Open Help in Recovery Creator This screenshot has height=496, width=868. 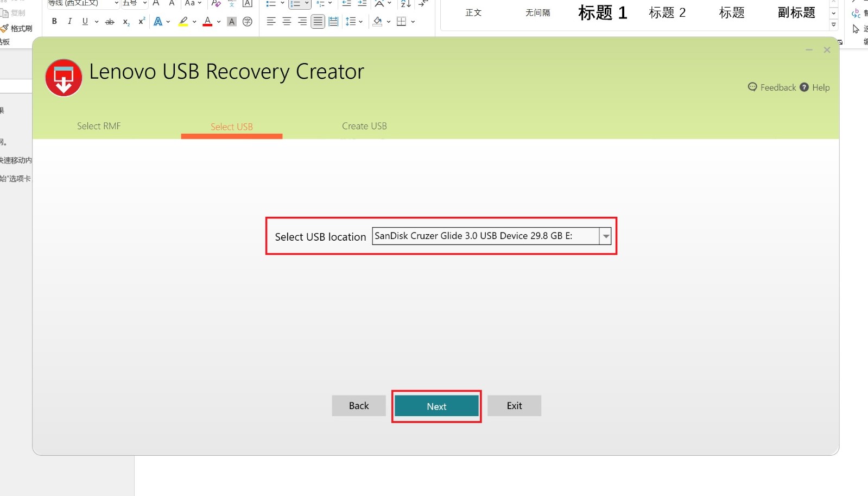click(815, 87)
